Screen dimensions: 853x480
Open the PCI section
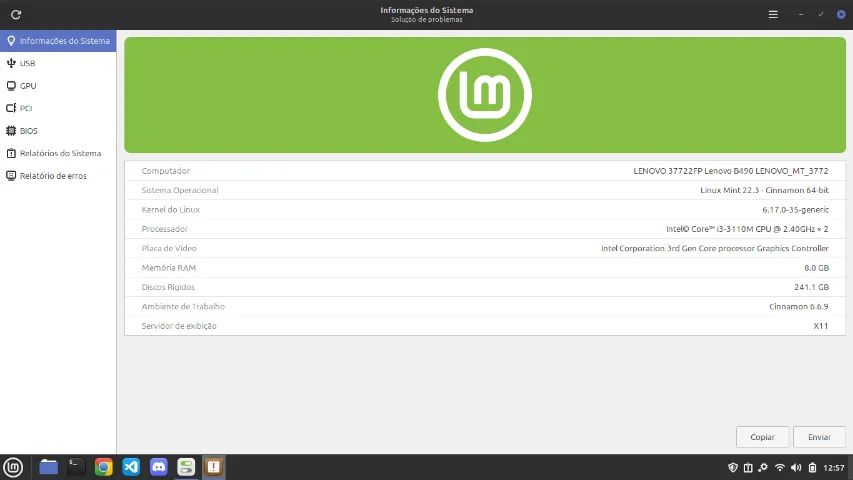58,108
